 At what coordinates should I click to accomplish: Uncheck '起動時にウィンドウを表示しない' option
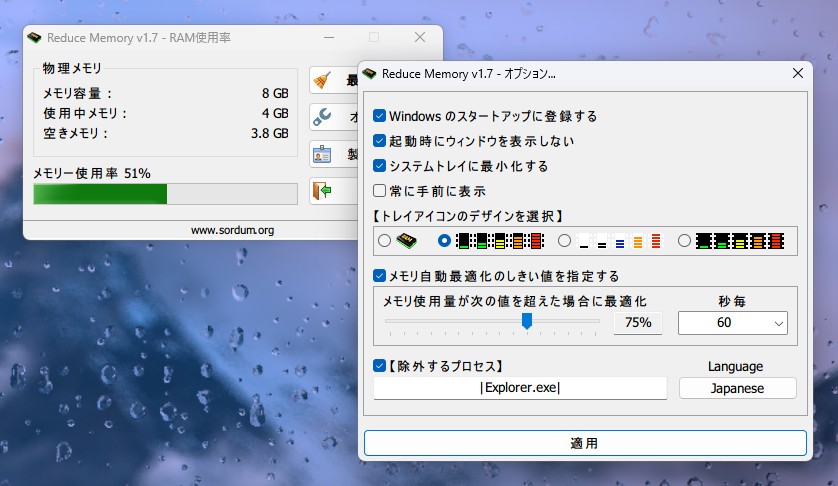click(x=379, y=141)
